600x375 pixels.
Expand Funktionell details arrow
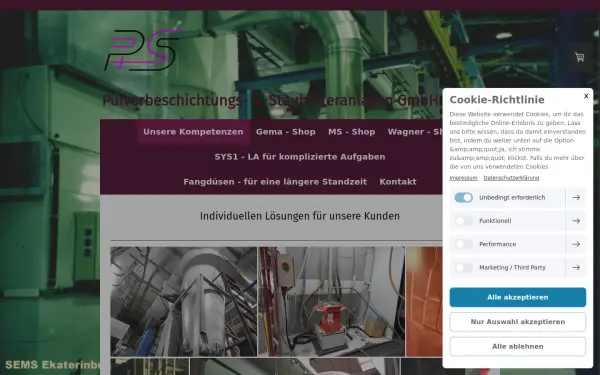pyautogui.click(x=576, y=221)
